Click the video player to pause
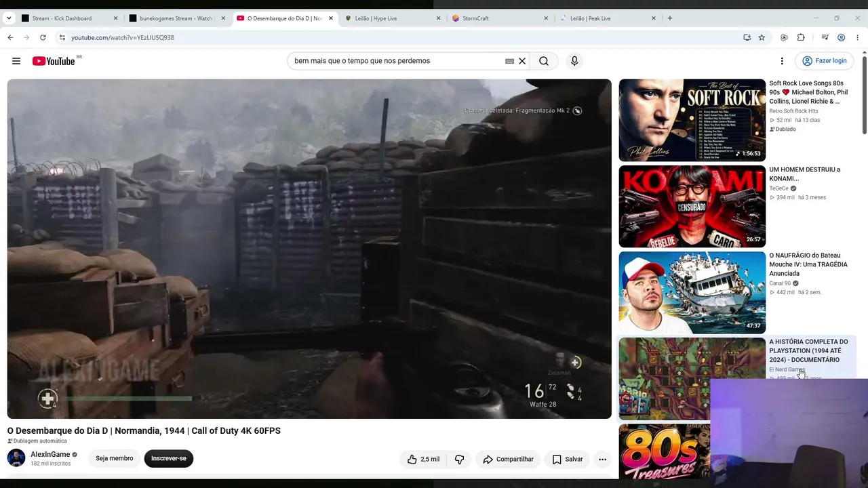868x488 pixels. point(309,249)
